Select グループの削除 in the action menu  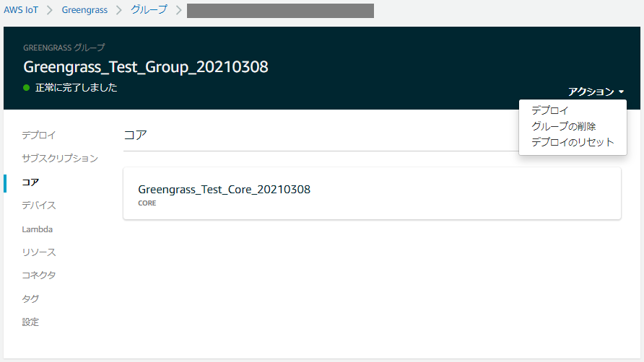point(563,126)
